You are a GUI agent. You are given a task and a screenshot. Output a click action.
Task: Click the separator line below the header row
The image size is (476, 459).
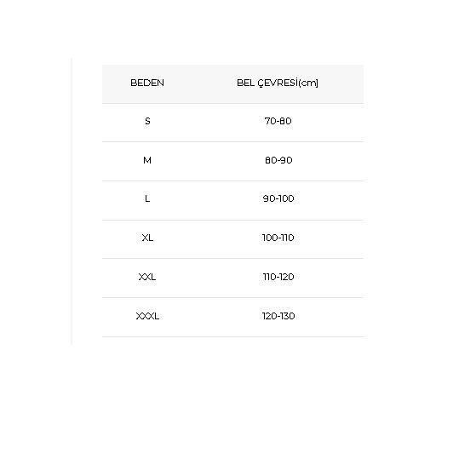(232, 104)
